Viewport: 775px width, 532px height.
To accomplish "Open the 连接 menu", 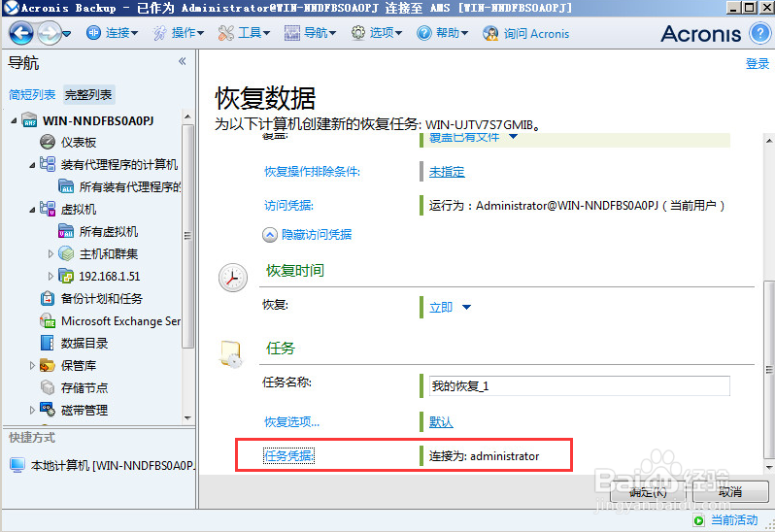I will click(113, 33).
